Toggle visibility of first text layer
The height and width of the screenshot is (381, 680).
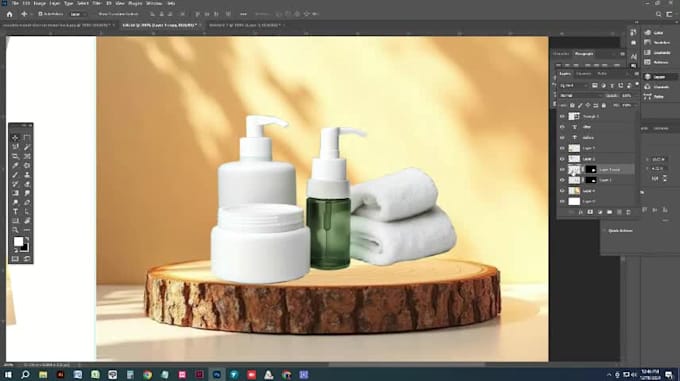(x=562, y=127)
